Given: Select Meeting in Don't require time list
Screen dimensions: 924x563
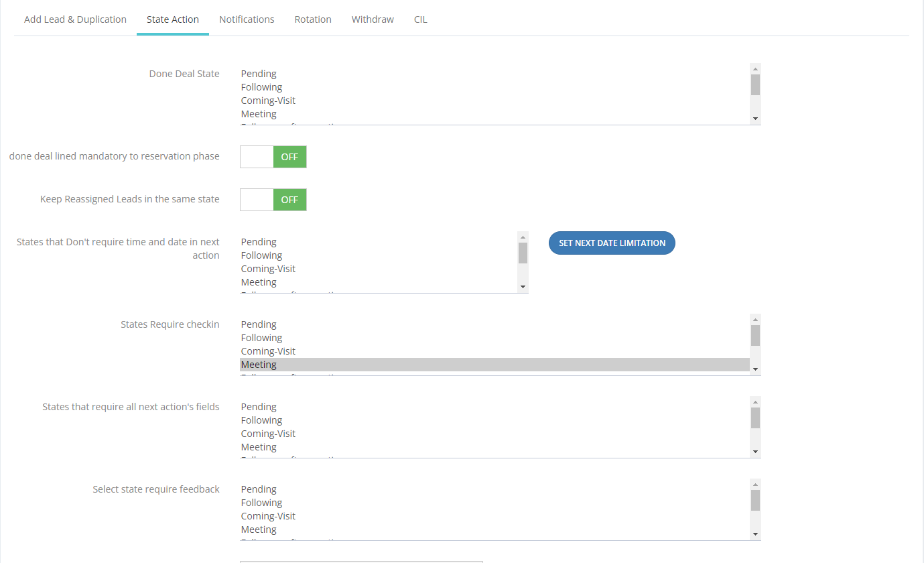Looking at the screenshot, I should [379, 282].
